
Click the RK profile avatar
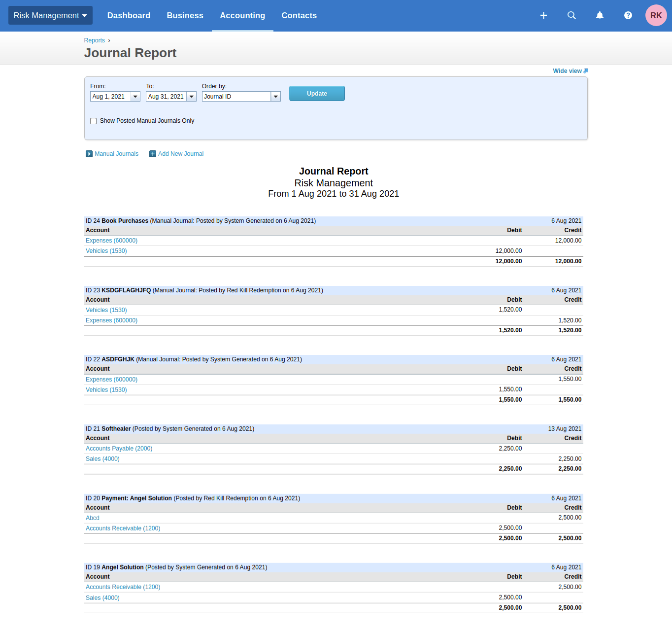656,15
